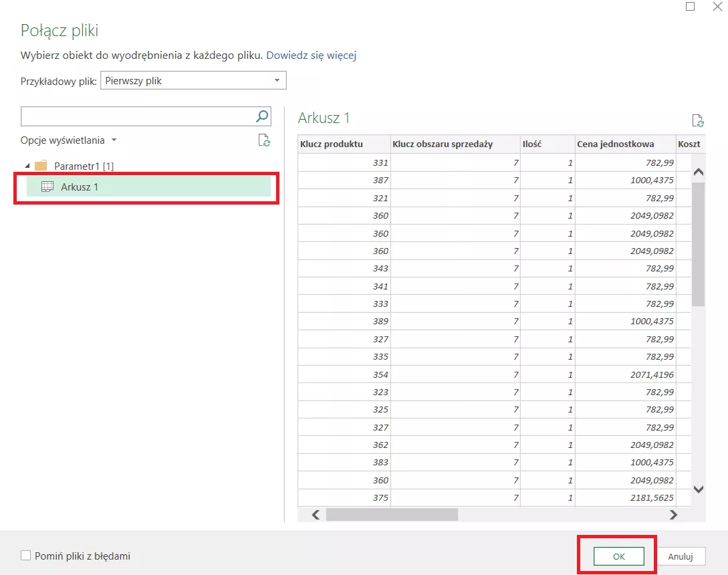
Task: Click the search magnifier icon
Action: 263,116
